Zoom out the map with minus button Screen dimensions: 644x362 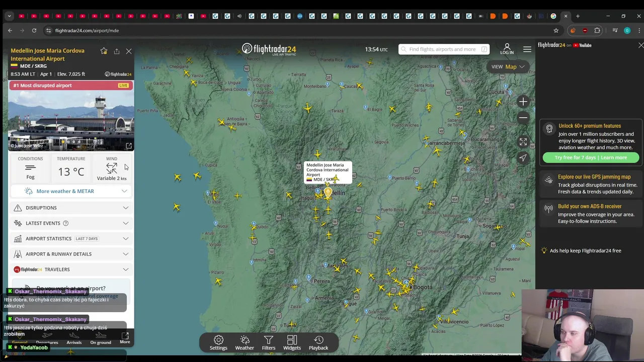[523, 118]
